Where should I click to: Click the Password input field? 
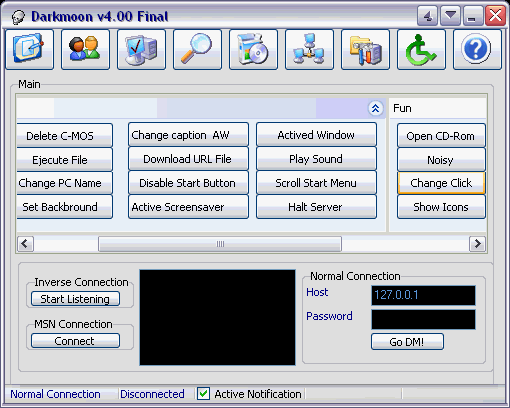tap(423, 319)
